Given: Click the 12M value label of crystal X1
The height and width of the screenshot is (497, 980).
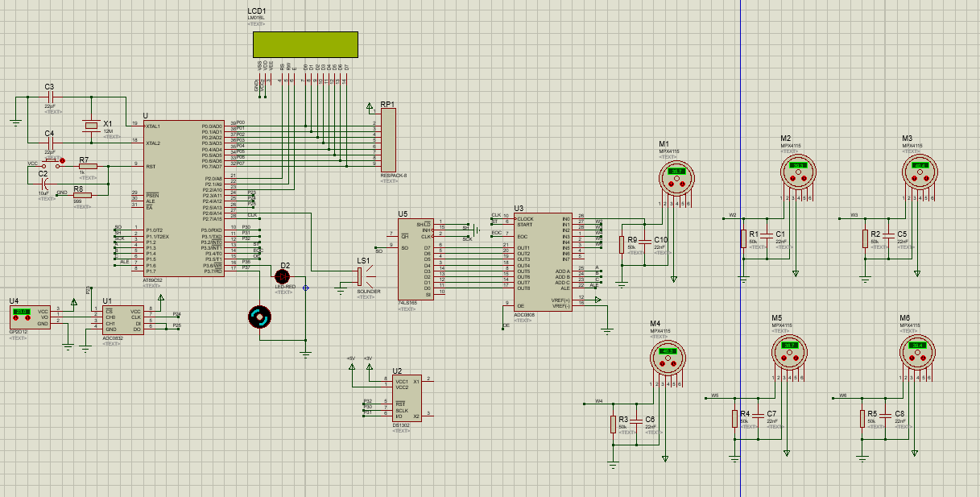Looking at the screenshot, I should [109, 130].
